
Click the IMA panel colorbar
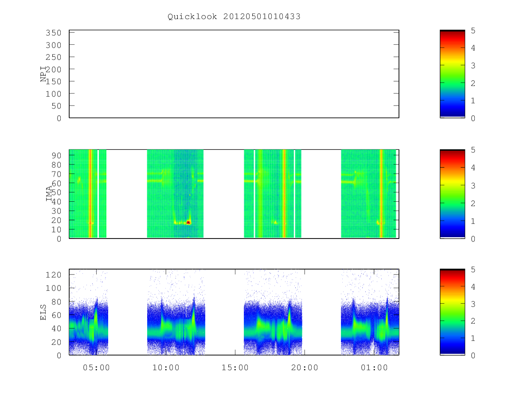tap(452, 194)
